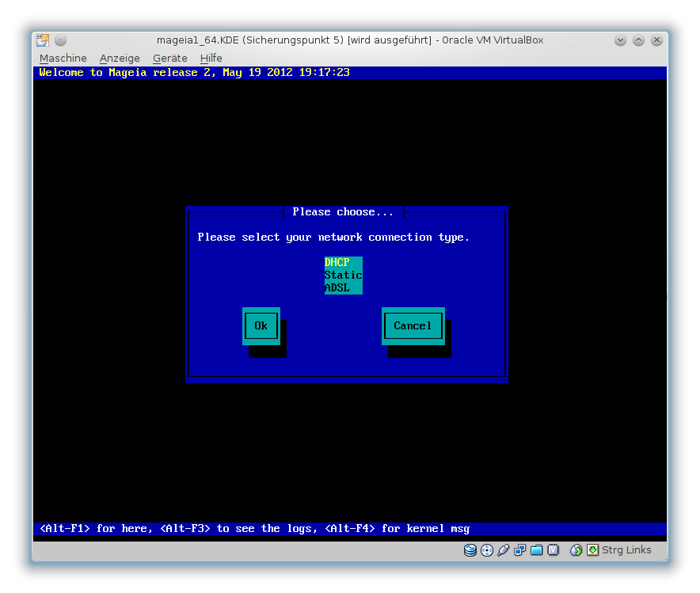Click the USB devices status icon

504,550
